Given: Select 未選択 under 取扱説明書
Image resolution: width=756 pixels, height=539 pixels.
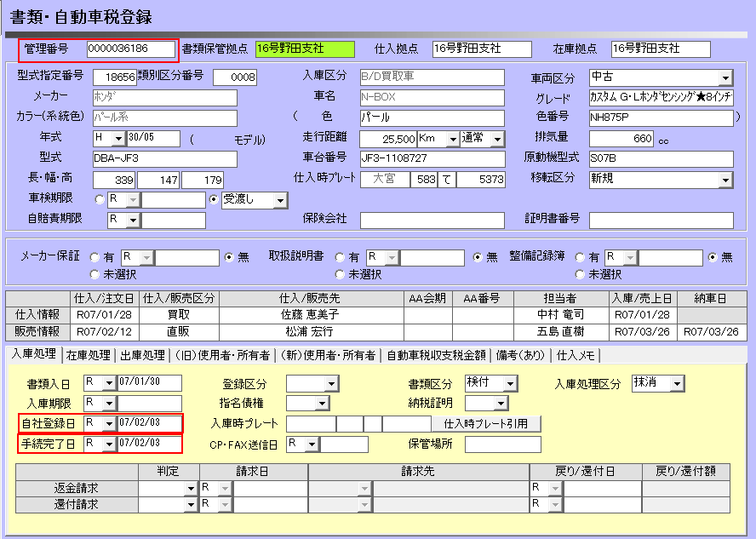Looking at the screenshot, I should coord(340,274).
